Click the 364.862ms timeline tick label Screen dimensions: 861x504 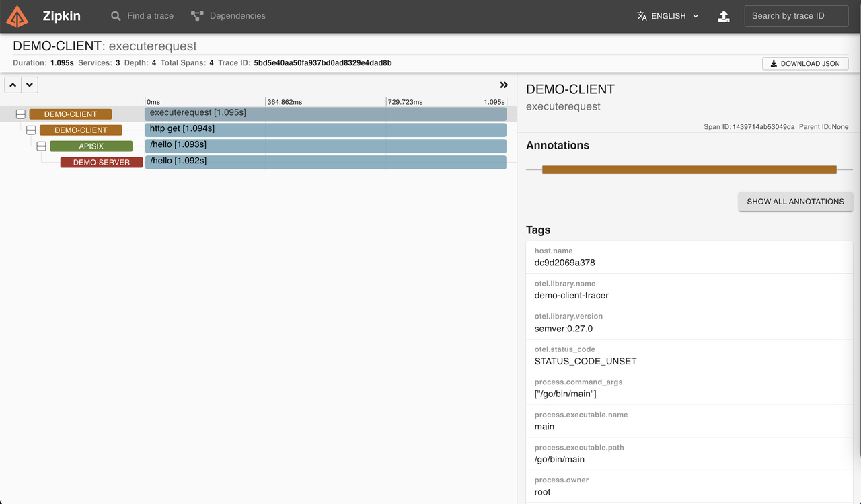[285, 102]
